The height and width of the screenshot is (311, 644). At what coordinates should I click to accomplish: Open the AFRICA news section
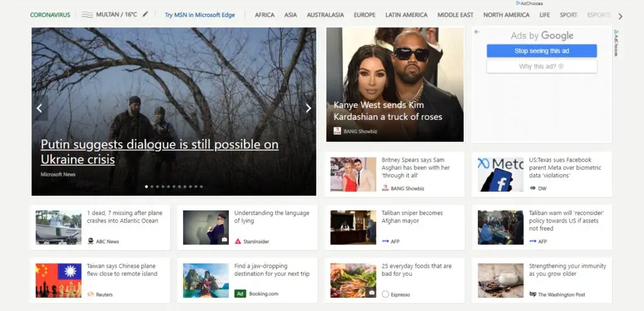pos(265,15)
